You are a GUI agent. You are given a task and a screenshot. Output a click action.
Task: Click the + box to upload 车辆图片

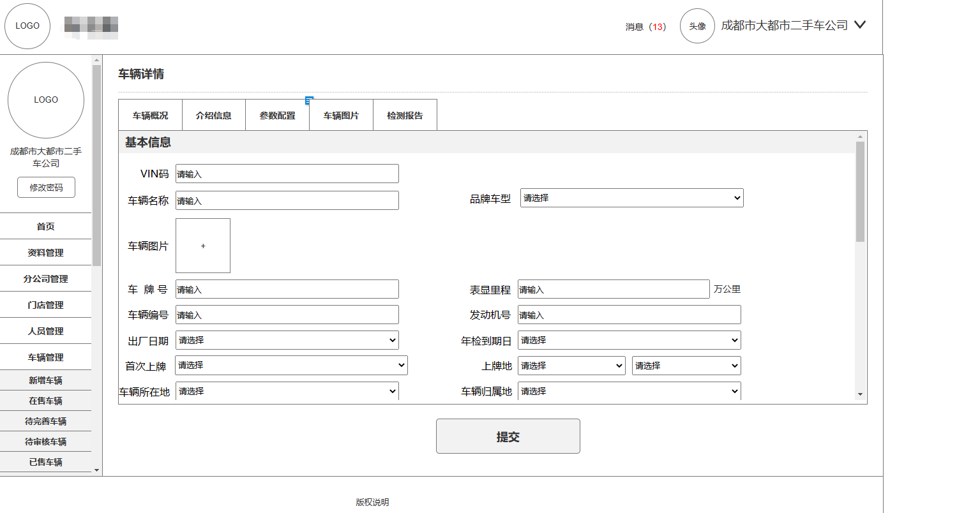pyautogui.click(x=203, y=246)
